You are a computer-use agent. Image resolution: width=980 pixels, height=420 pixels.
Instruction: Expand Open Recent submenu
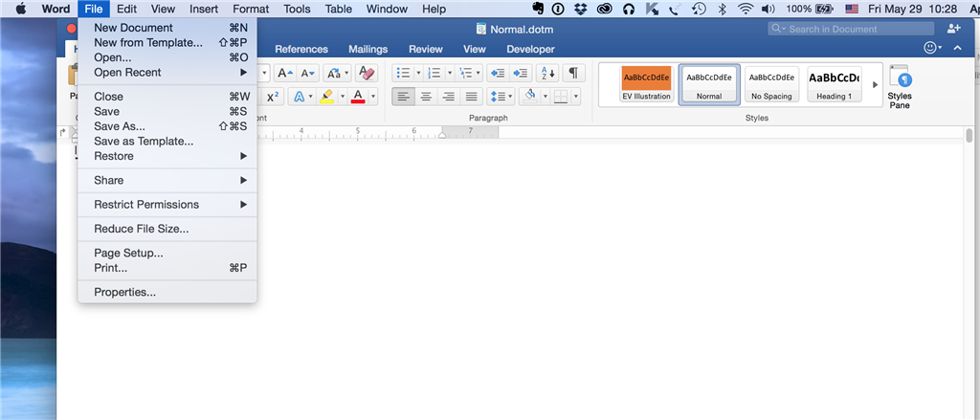click(167, 73)
